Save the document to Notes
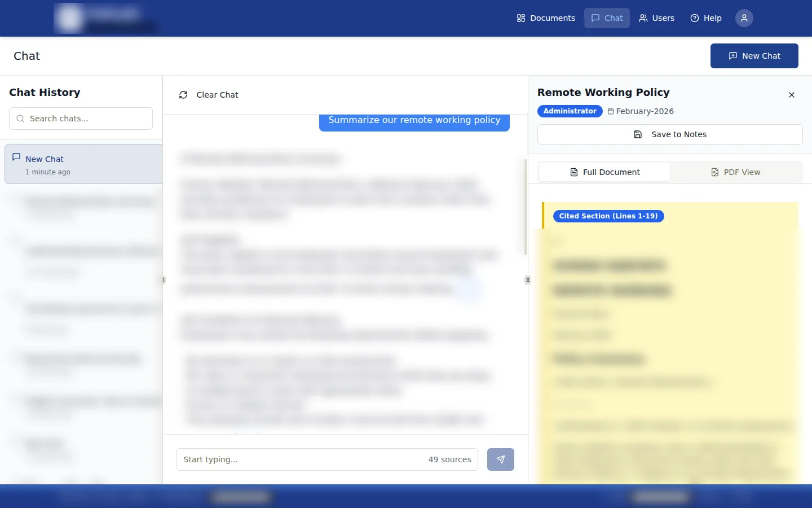The image size is (812, 508). pyautogui.click(x=670, y=134)
